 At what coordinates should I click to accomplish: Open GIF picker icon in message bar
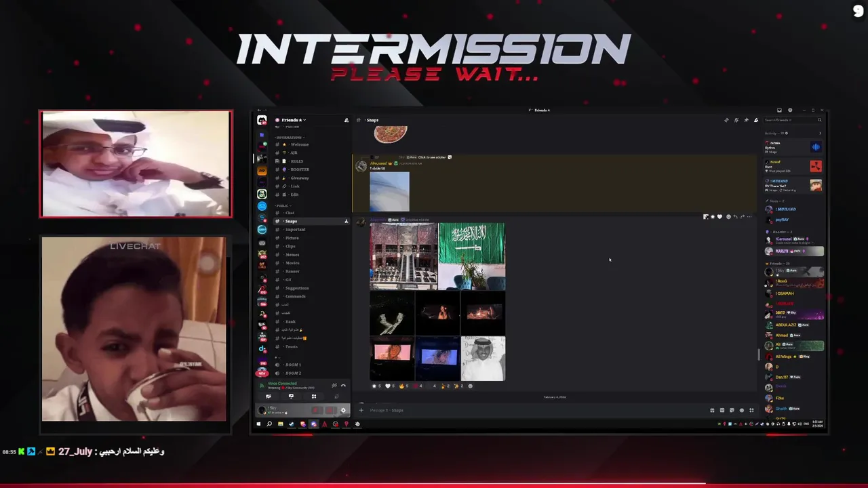click(722, 410)
